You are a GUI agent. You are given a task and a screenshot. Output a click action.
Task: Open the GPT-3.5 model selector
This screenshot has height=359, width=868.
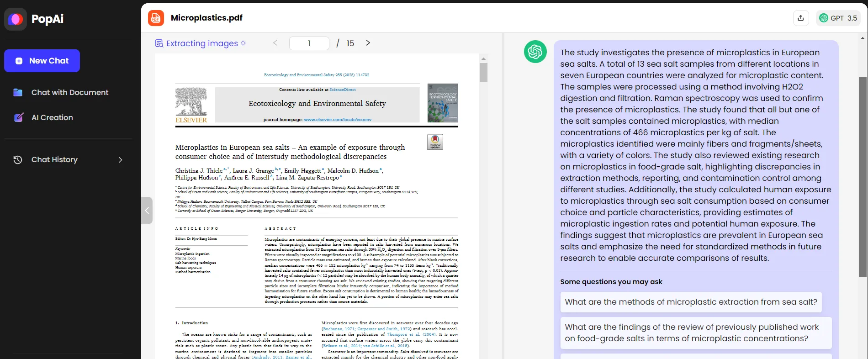tap(838, 18)
